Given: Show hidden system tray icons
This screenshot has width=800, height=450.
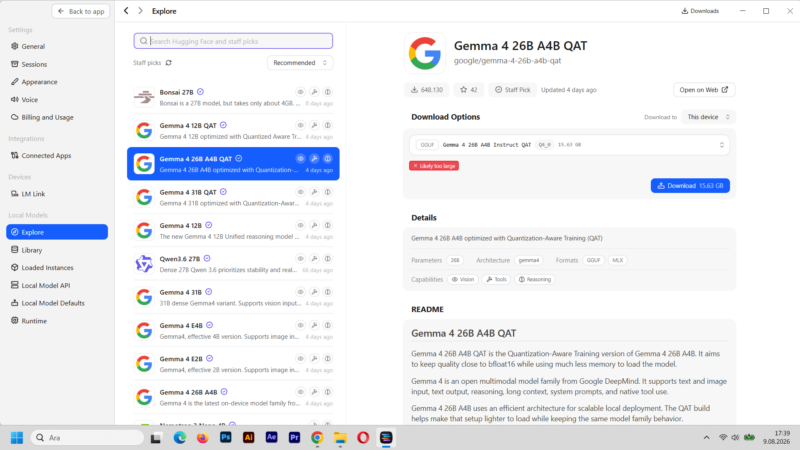Looking at the screenshot, I should pyautogui.click(x=706, y=438).
